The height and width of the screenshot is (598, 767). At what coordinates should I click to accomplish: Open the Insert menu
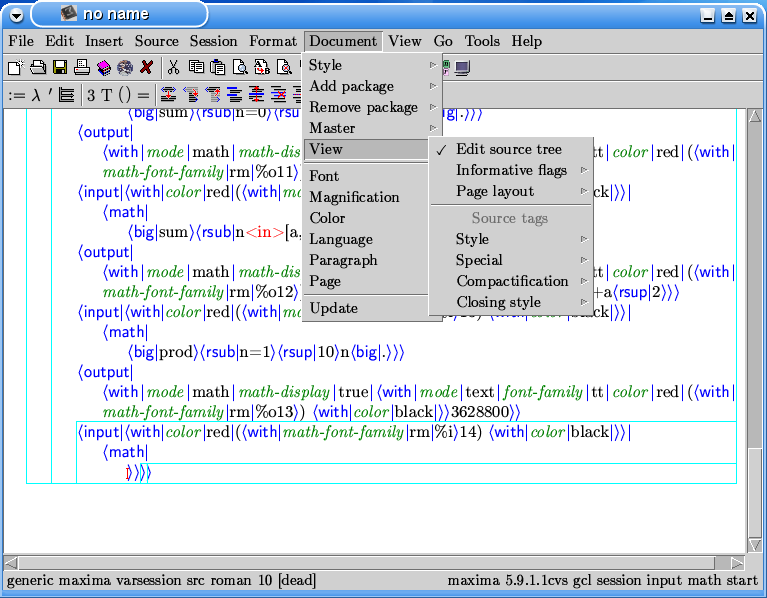click(104, 41)
